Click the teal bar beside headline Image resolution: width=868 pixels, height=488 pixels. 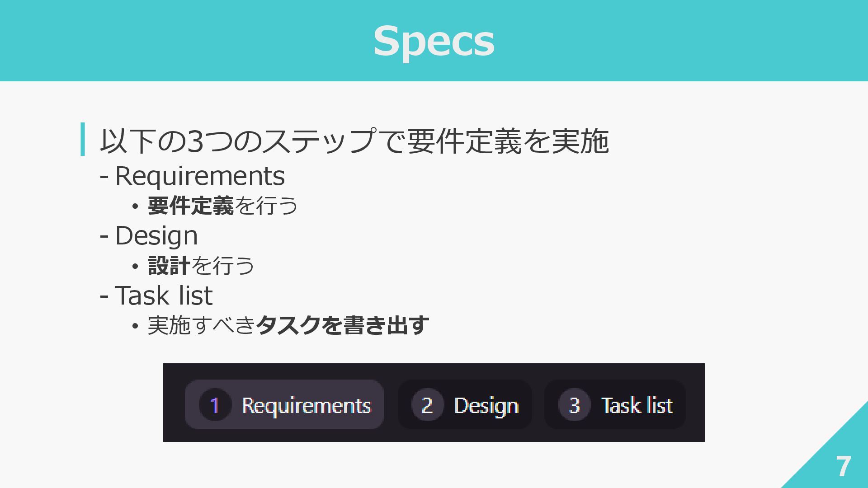tap(83, 139)
